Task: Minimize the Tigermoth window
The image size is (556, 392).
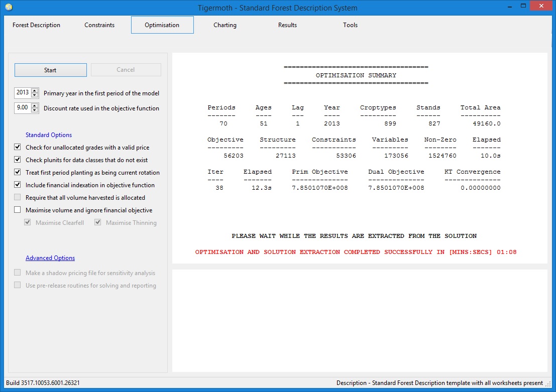Action: pyautogui.click(x=510, y=6)
